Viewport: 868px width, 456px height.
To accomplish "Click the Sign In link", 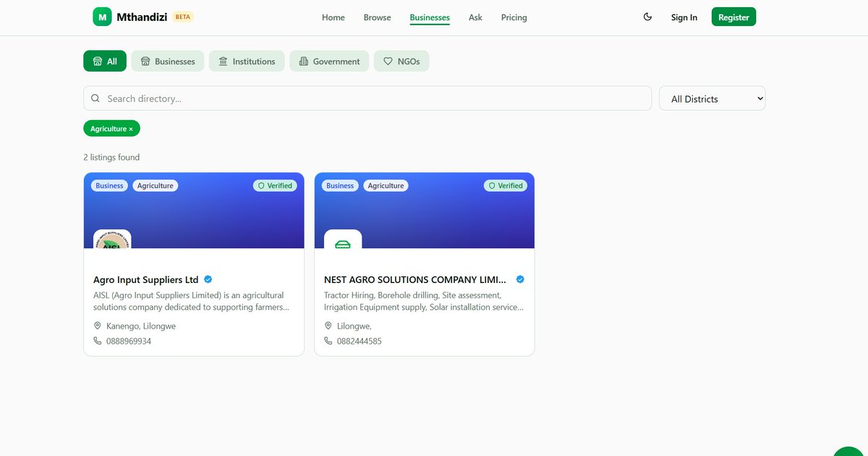I will tap(684, 17).
